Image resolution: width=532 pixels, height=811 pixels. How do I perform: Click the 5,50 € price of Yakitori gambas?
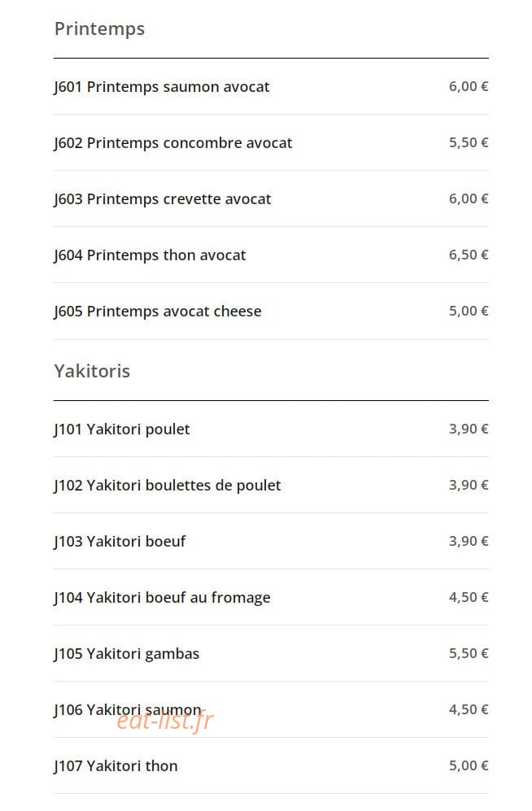(x=469, y=654)
